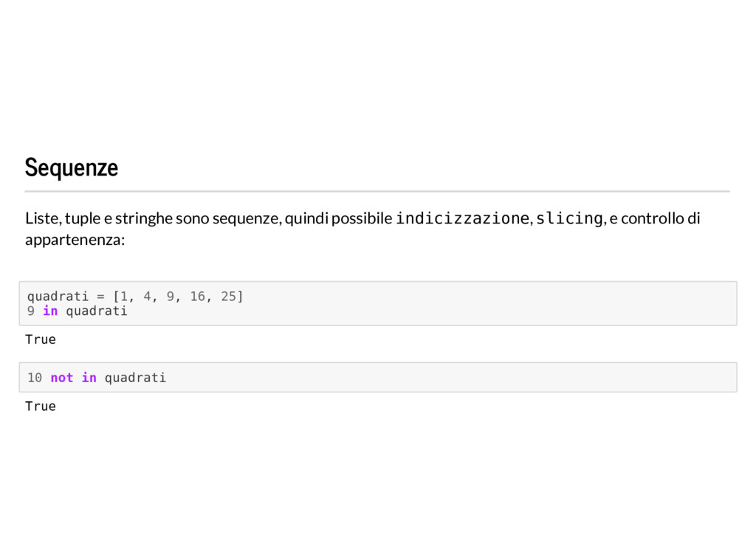Click the word indicizzazione in paragraph
This screenshot has width=756, height=551.
tap(463, 218)
